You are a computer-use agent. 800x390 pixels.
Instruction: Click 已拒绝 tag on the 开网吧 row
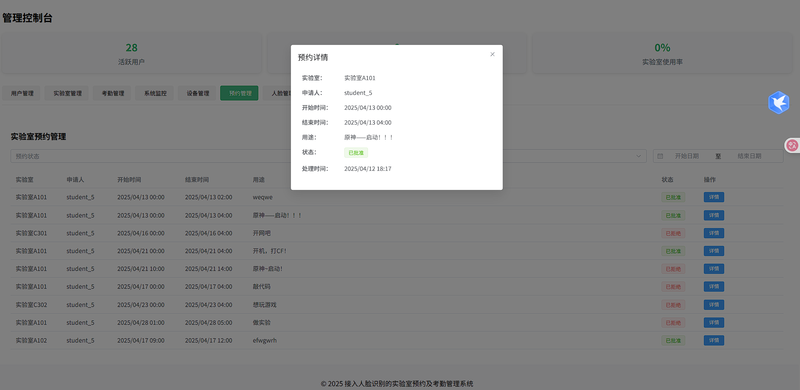point(673,233)
